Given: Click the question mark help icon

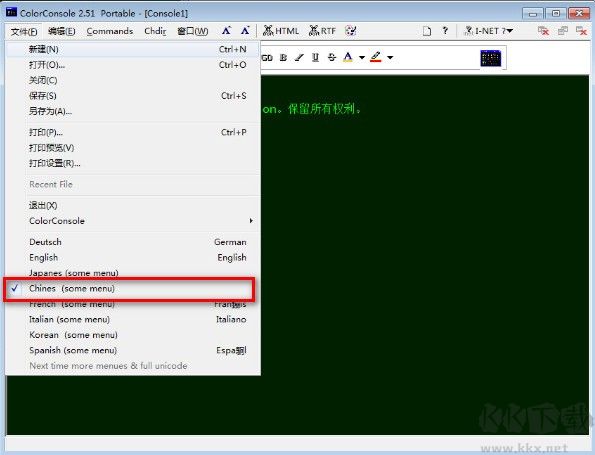Looking at the screenshot, I should [x=445, y=31].
